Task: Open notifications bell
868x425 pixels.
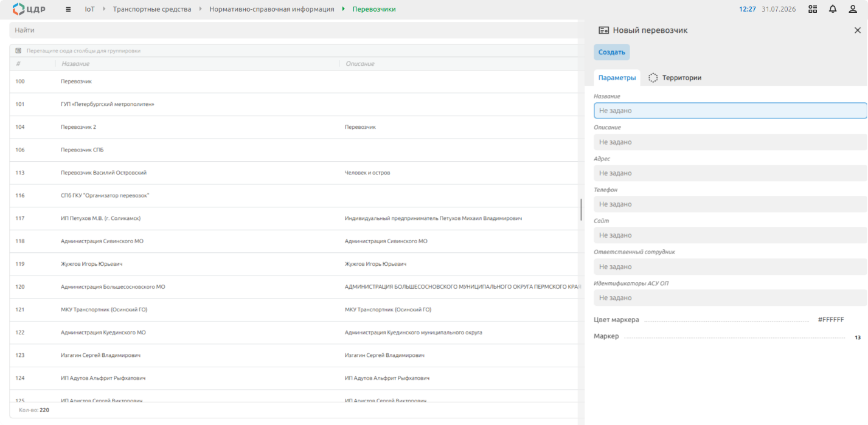Action: [833, 9]
